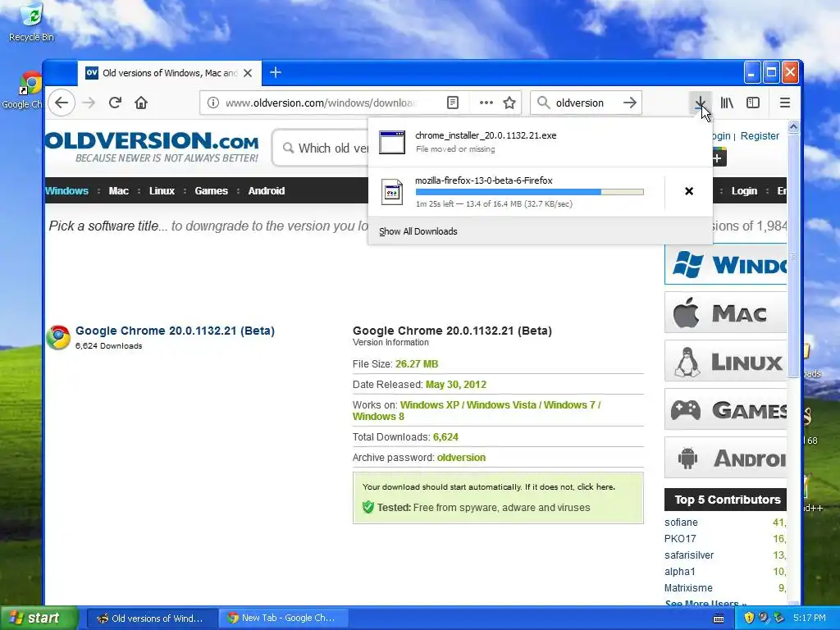Open site information icon in address bar
Viewport: 840px width, 630px height.
212,103
